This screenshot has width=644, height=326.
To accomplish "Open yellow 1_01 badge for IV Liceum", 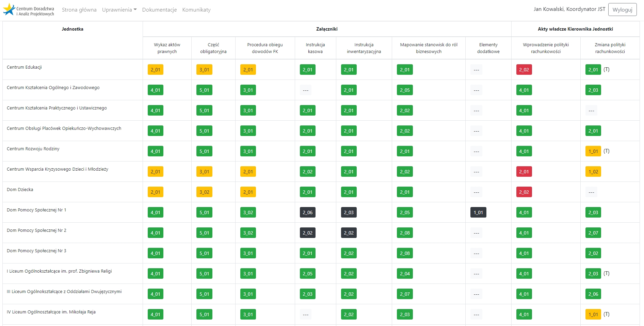I will coord(593,314).
